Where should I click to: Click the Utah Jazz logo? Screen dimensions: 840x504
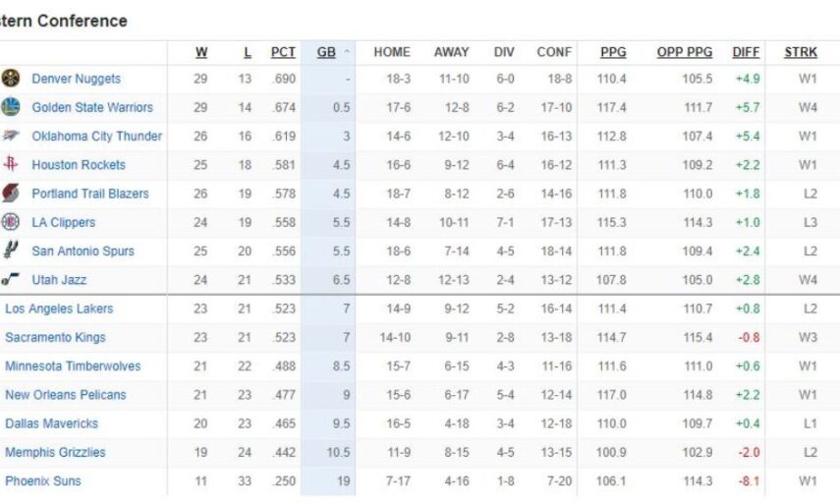click(11, 280)
